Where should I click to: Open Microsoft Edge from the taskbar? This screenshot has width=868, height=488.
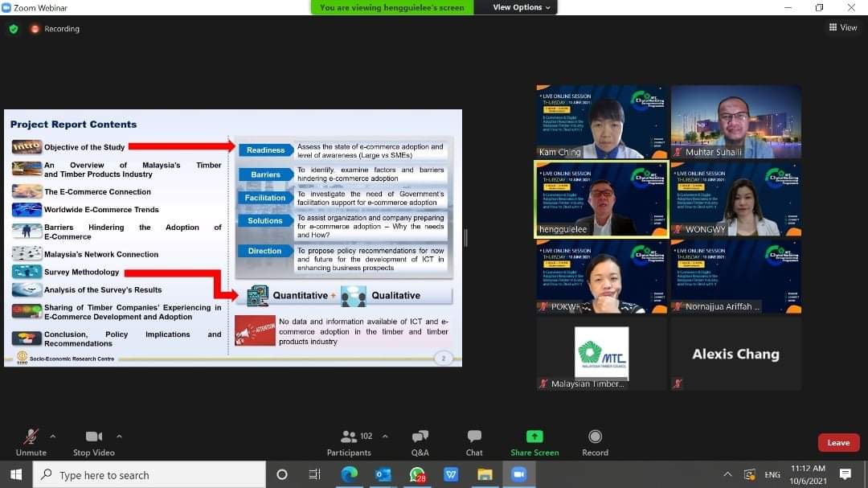(349, 474)
